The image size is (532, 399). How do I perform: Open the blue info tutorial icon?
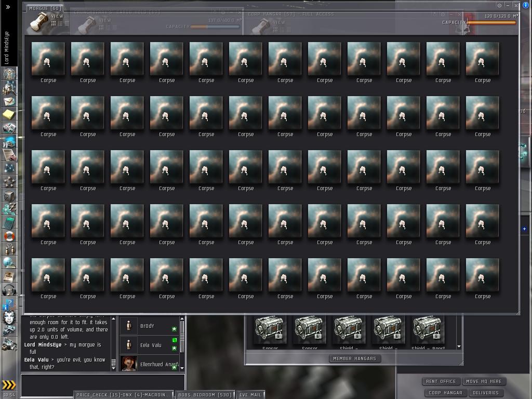click(x=8, y=304)
